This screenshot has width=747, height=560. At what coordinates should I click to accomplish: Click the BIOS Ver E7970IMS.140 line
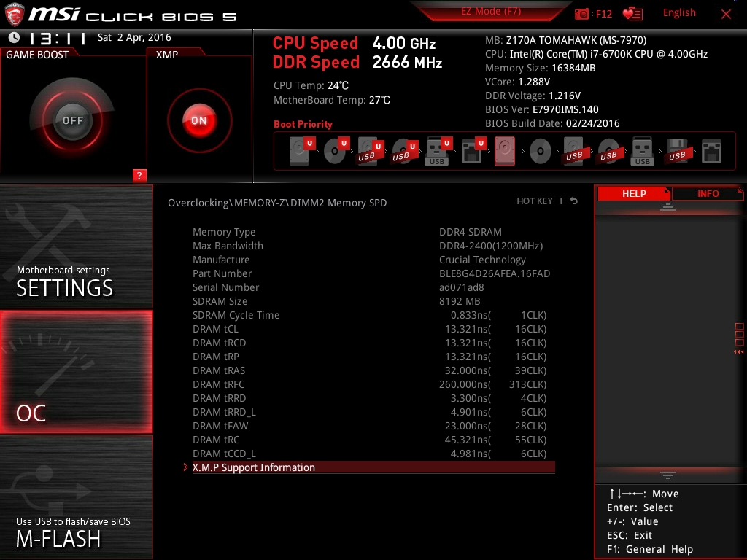542,109
